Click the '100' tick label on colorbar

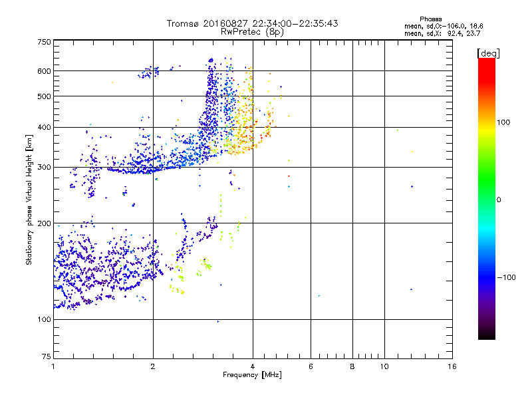point(503,122)
